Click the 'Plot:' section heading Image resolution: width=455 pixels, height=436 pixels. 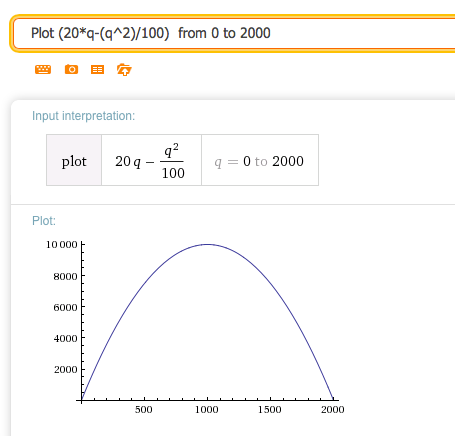tap(44, 221)
